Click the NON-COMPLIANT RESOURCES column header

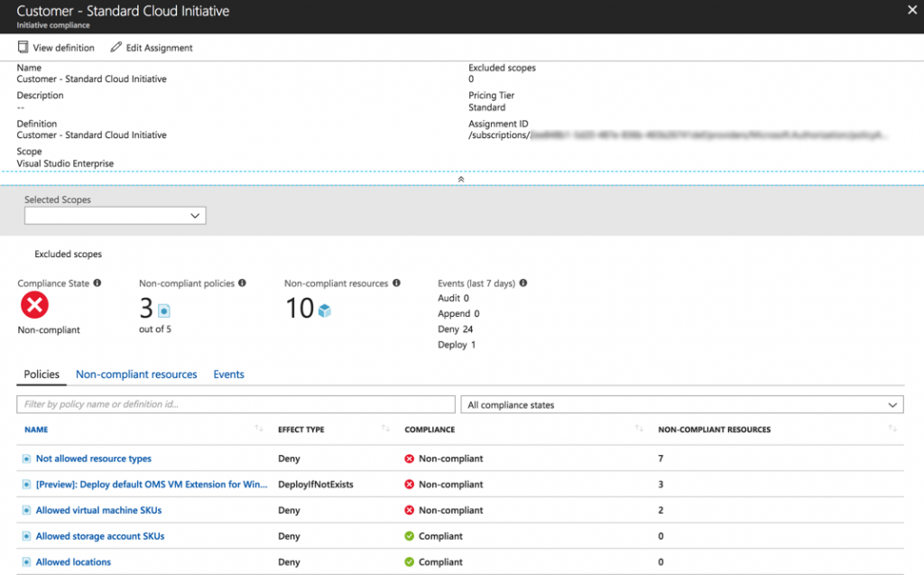715,430
